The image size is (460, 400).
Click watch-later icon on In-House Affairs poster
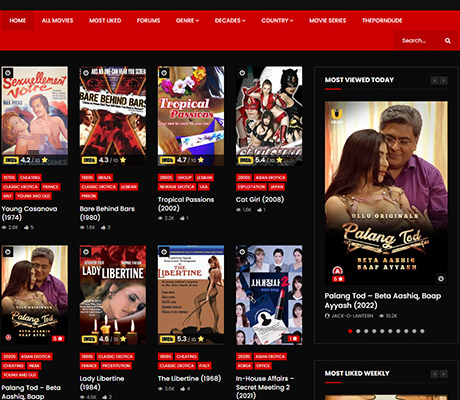pos(242,252)
